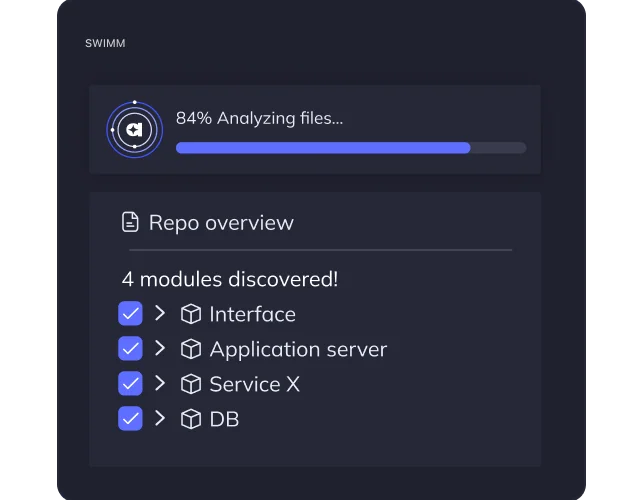Expand the Application server chevron

pyautogui.click(x=160, y=349)
